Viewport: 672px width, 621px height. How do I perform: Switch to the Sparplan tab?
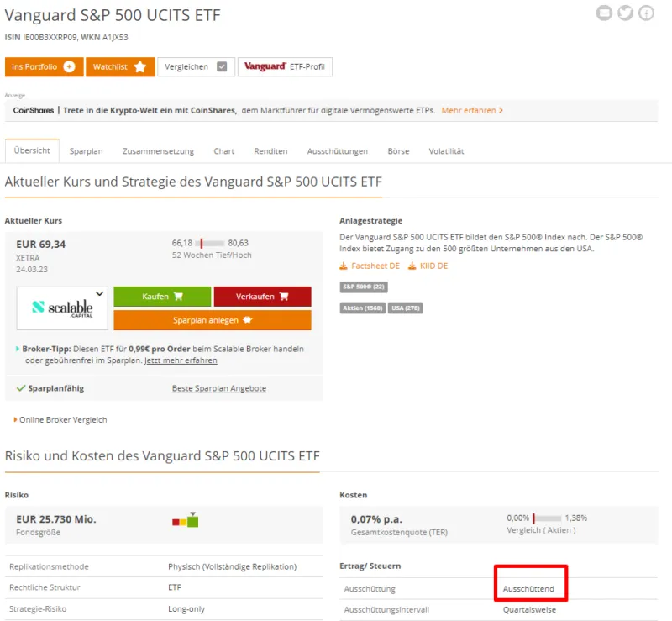(86, 151)
